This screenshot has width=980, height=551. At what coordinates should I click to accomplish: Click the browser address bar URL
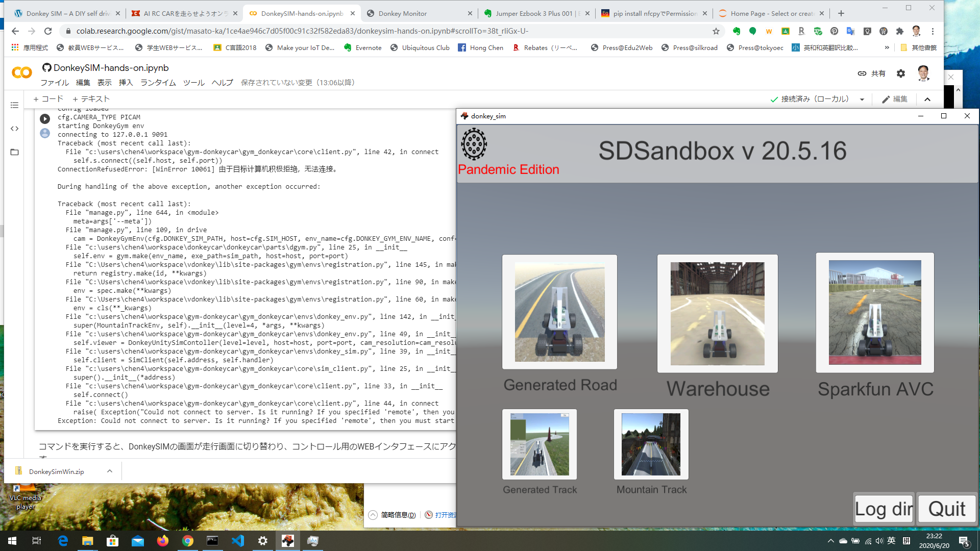302,31
